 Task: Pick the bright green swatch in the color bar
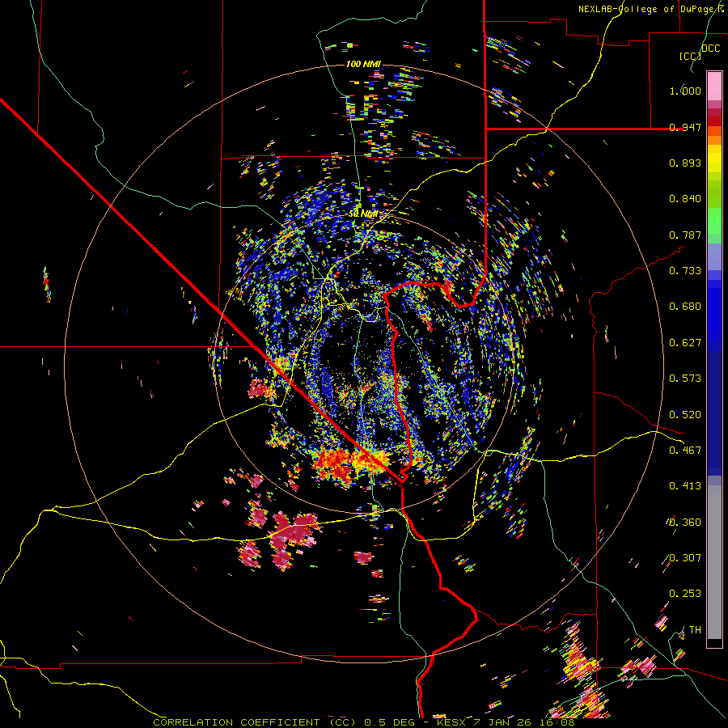[x=714, y=221]
